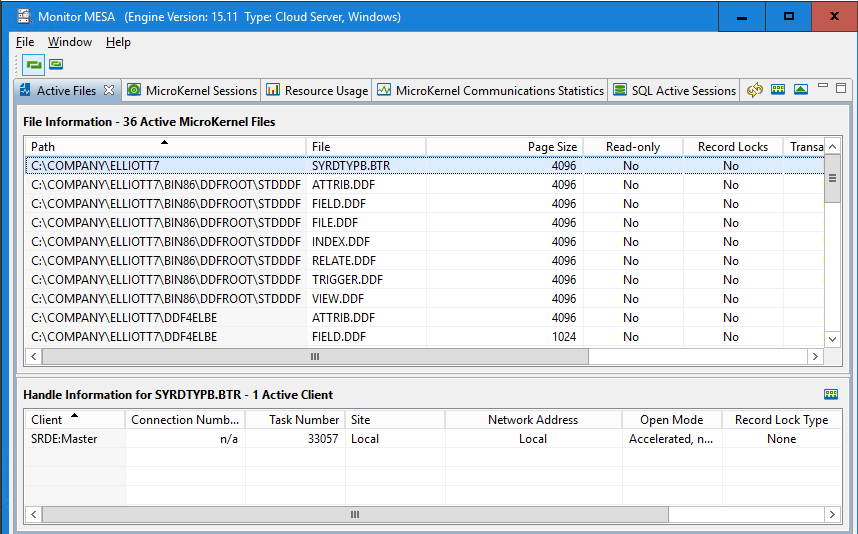Click the partially visible Transa column header
Viewport: 858px width, 534px height.
tap(803, 147)
